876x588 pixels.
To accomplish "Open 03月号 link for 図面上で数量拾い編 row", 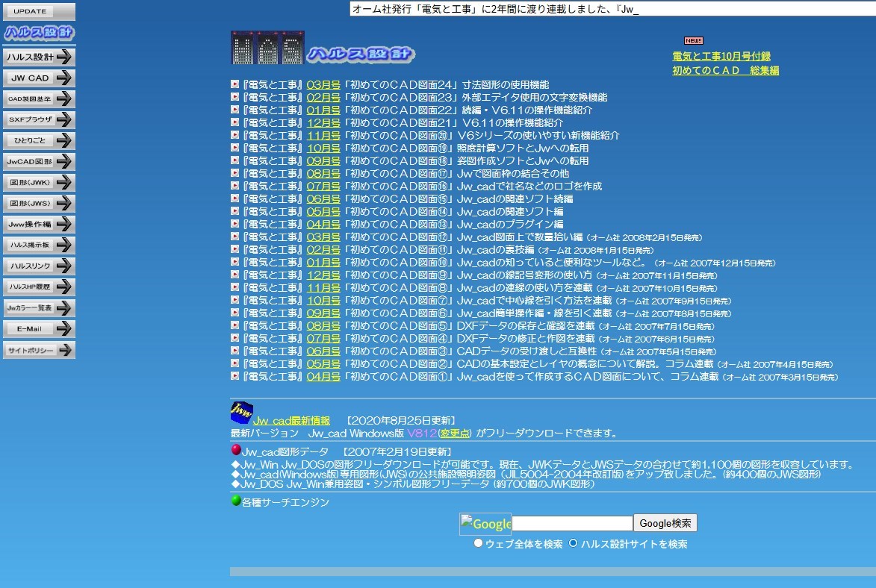I will [323, 237].
